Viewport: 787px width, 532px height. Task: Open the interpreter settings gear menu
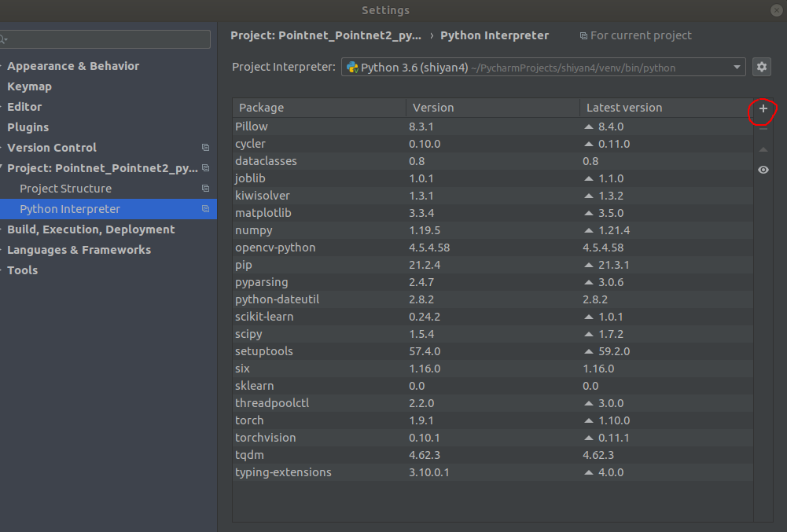(761, 68)
